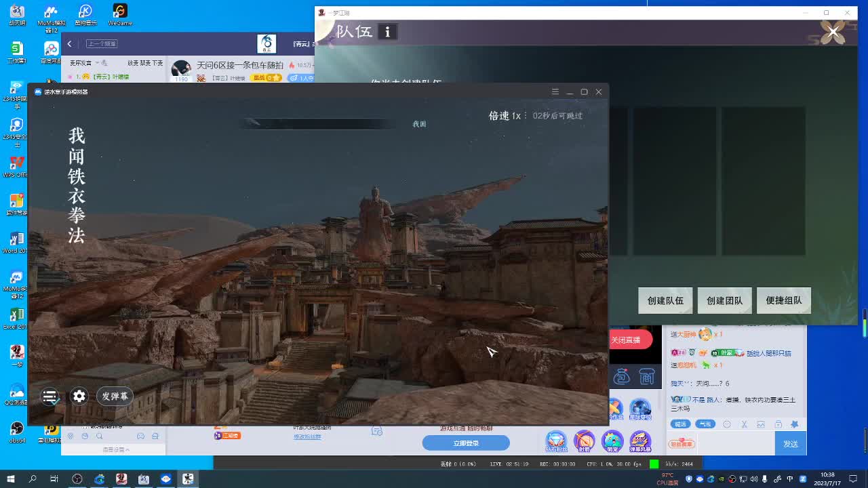The height and width of the screenshot is (488, 868).
Task: Open the 萌宠 pet icon
Action: [x=612, y=441]
